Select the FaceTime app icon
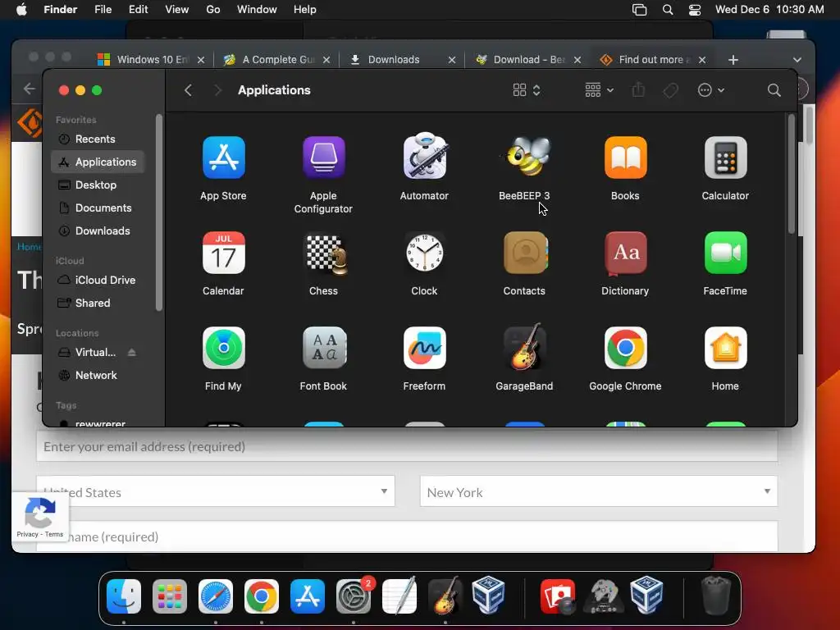 (725, 253)
